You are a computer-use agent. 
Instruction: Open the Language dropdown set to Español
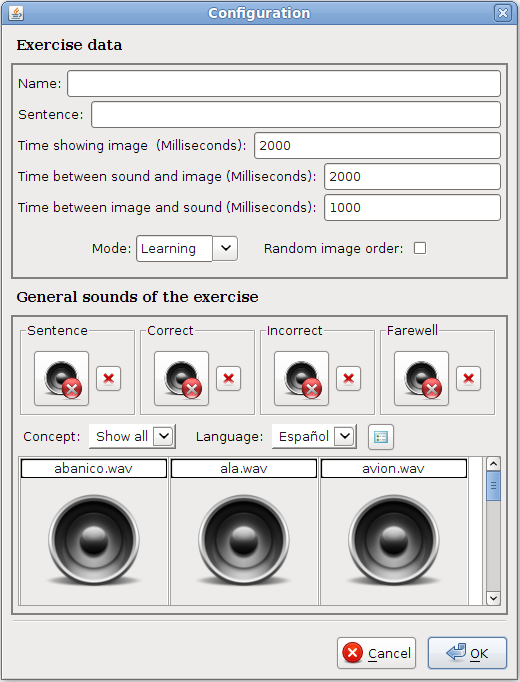(314, 436)
